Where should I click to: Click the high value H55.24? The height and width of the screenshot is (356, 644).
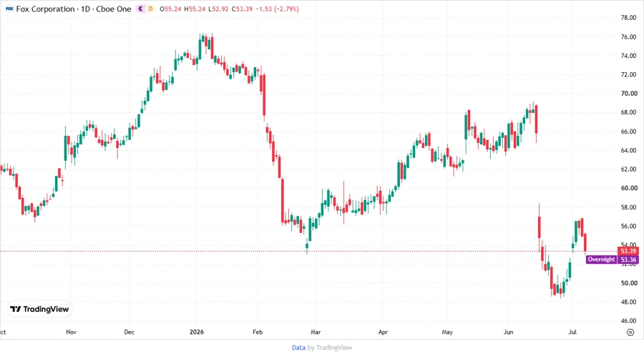[194, 9]
